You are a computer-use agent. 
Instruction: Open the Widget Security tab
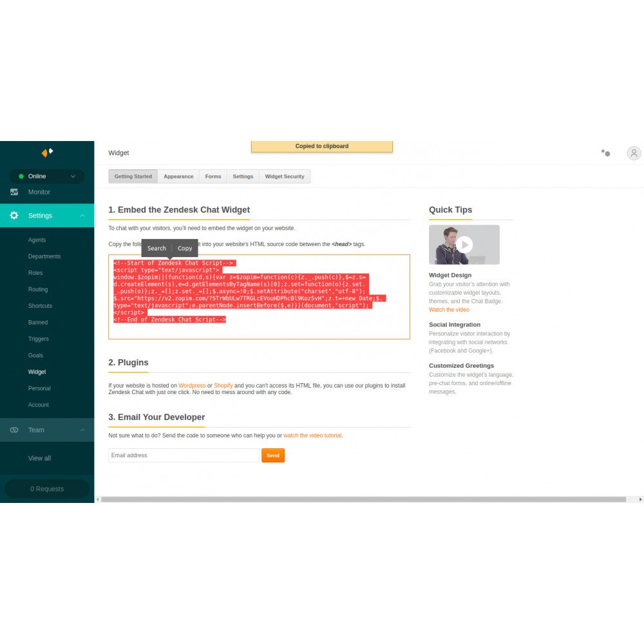285,176
